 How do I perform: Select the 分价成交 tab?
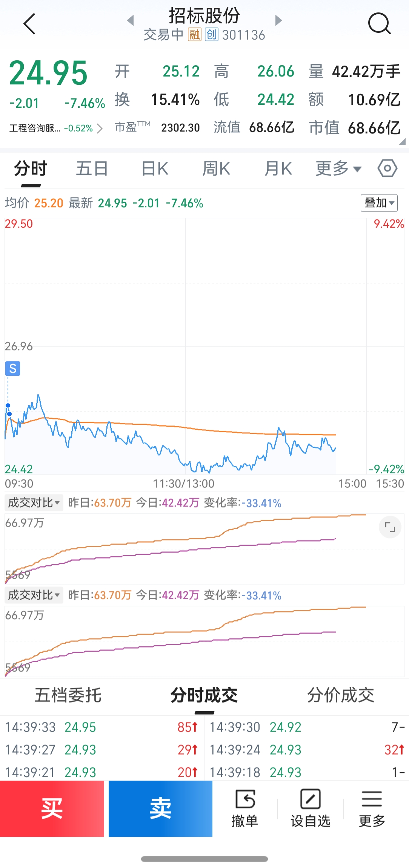340,695
